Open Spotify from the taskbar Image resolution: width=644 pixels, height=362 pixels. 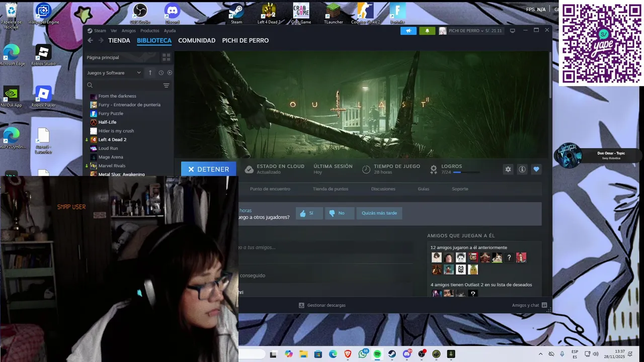click(377, 354)
